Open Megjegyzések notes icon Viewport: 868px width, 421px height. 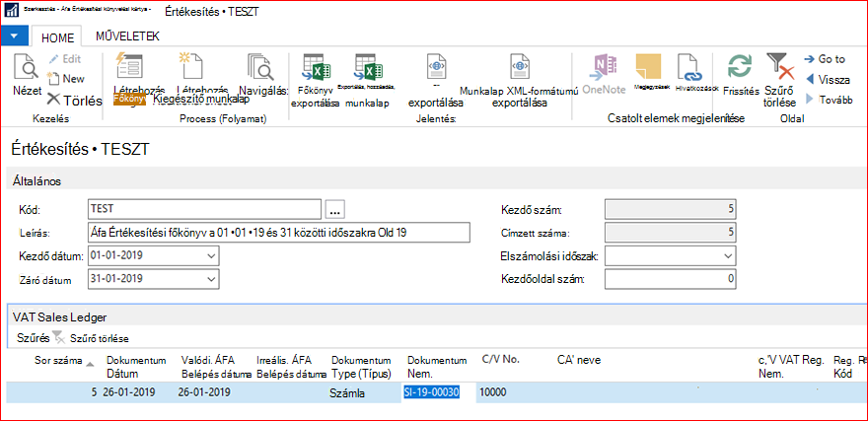pos(648,67)
